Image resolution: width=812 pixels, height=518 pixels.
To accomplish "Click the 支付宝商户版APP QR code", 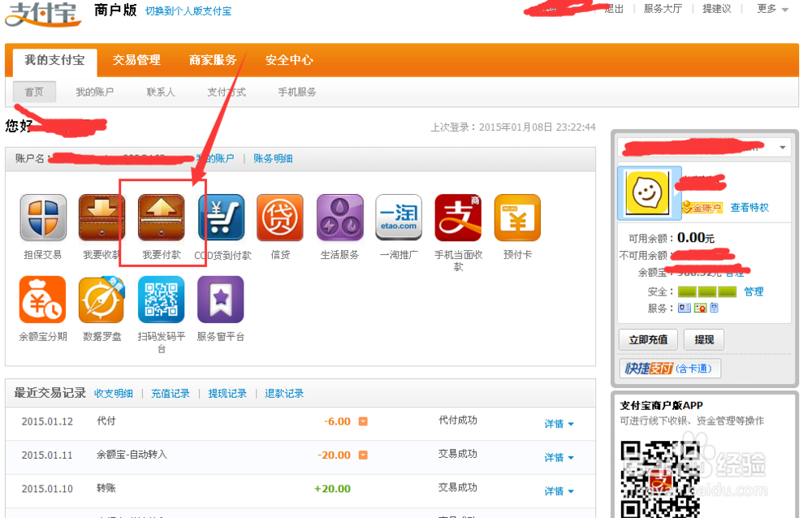I will [x=659, y=479].
